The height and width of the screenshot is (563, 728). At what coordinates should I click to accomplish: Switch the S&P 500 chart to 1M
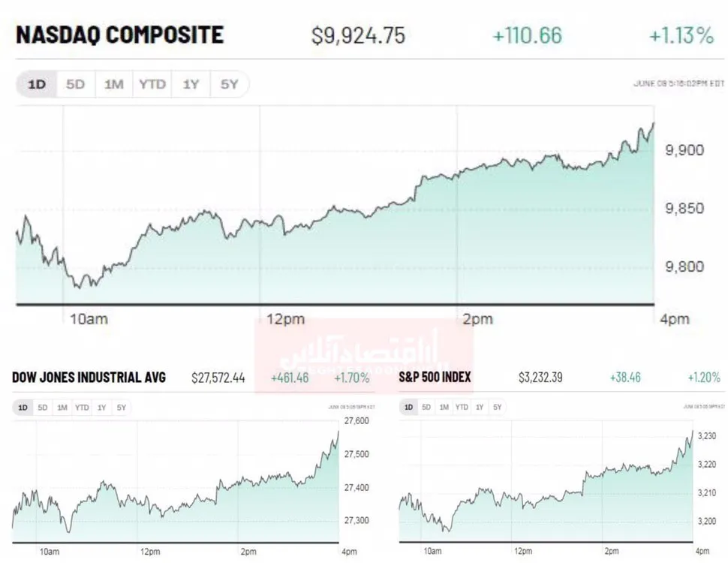444,408
